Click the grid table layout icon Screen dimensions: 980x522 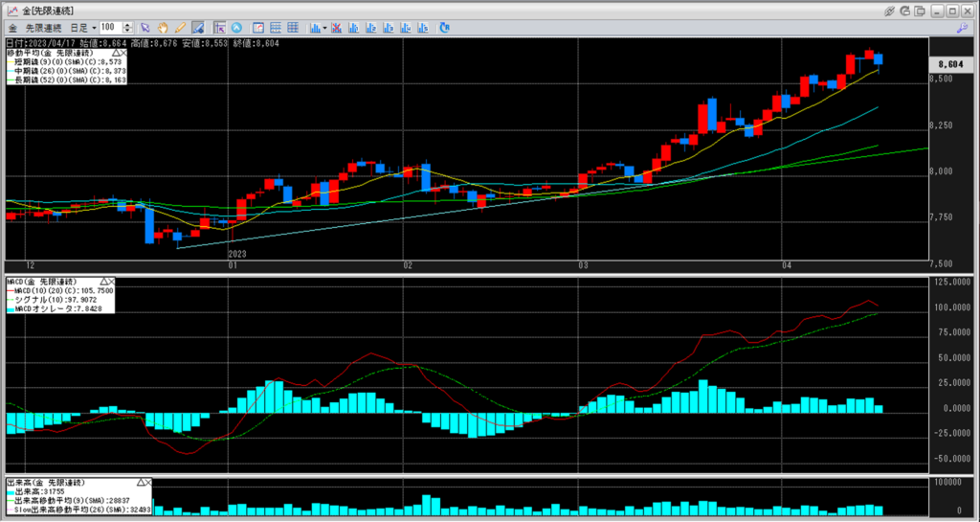tap(293, 28)
